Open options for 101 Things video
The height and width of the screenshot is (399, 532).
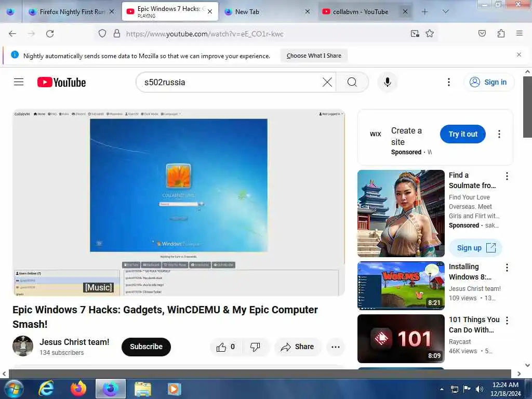point(507,320)
